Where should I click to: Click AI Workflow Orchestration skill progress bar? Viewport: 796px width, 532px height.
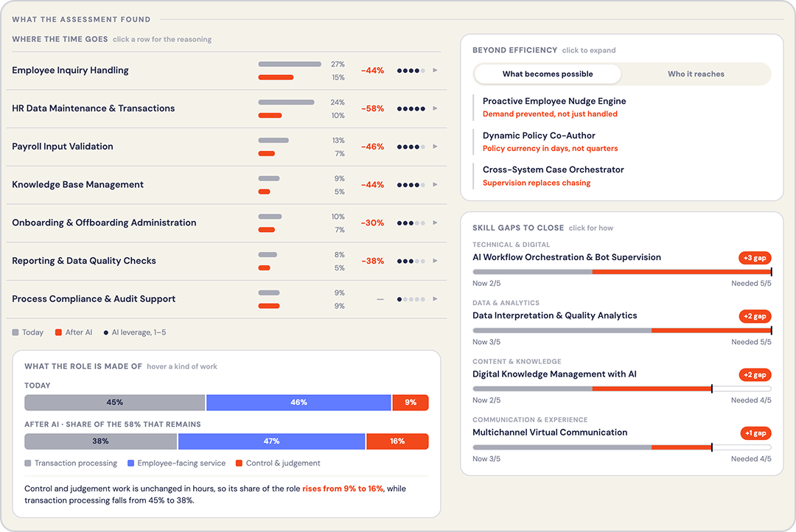click(622, 272)
